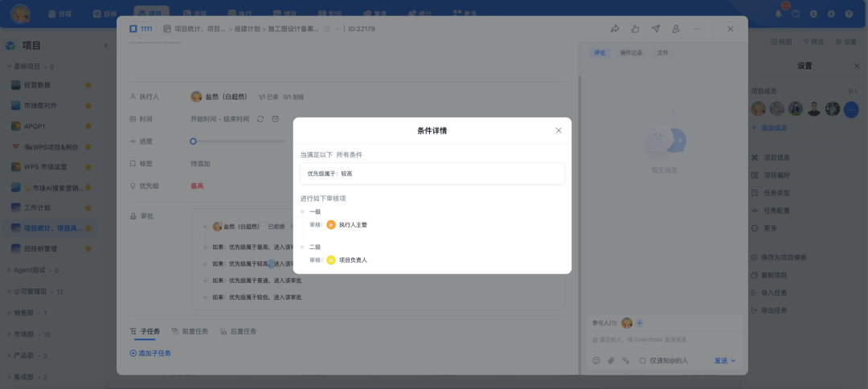868x389 pixels.
Task: Open 任务配置 in settings panel
Action: point(771,211)
